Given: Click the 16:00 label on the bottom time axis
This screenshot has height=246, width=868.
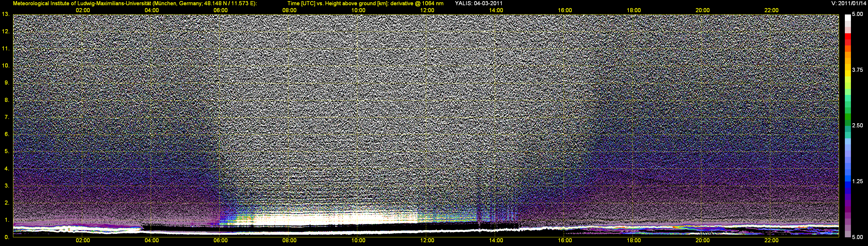Looking at the screenshot, I should click(565, 241).
